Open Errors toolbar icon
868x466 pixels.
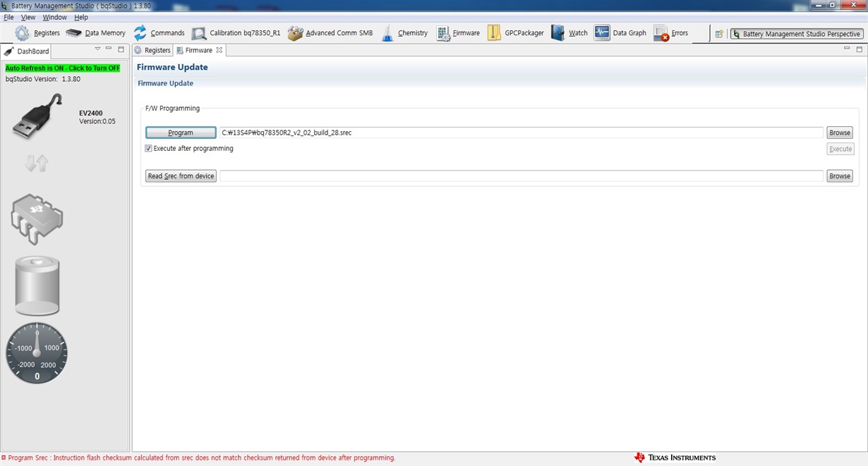point(670,33)
